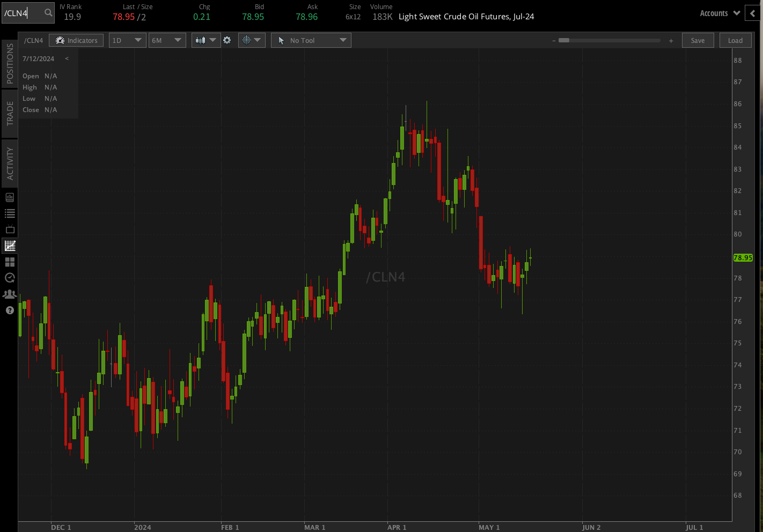Click the Light Sweet Crude Oil Futures title
The height and width of the screenshot is (532, 763).
466,17
